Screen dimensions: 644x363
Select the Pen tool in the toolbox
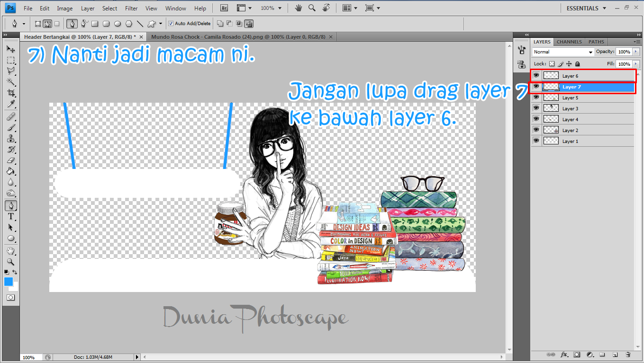click(x=11, y=205)
